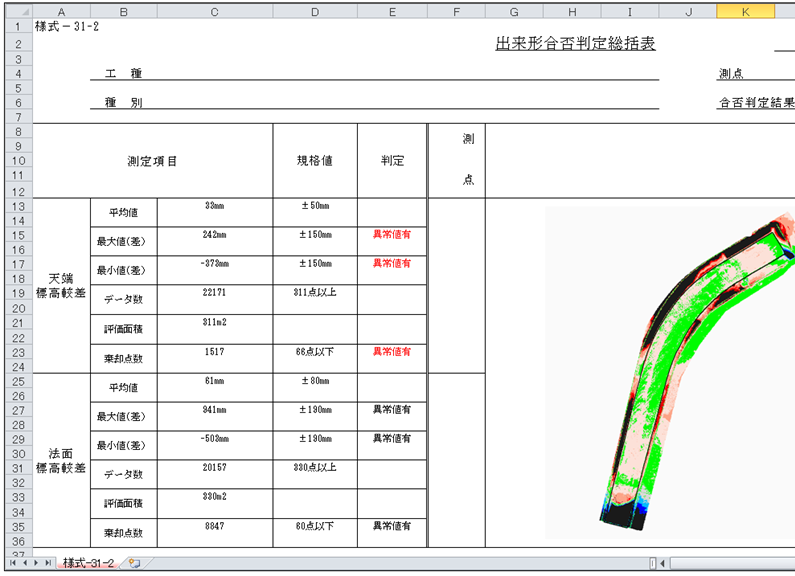Click the 種 別 label
The width and height of the screenshot is (795, 576).
(123, 102)
